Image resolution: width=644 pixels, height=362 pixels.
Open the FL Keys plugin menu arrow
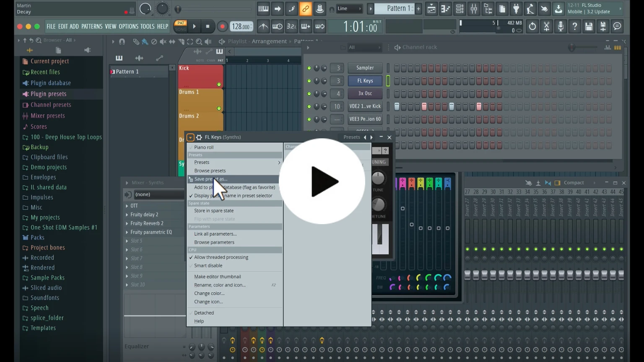click(x=190, y=137)
